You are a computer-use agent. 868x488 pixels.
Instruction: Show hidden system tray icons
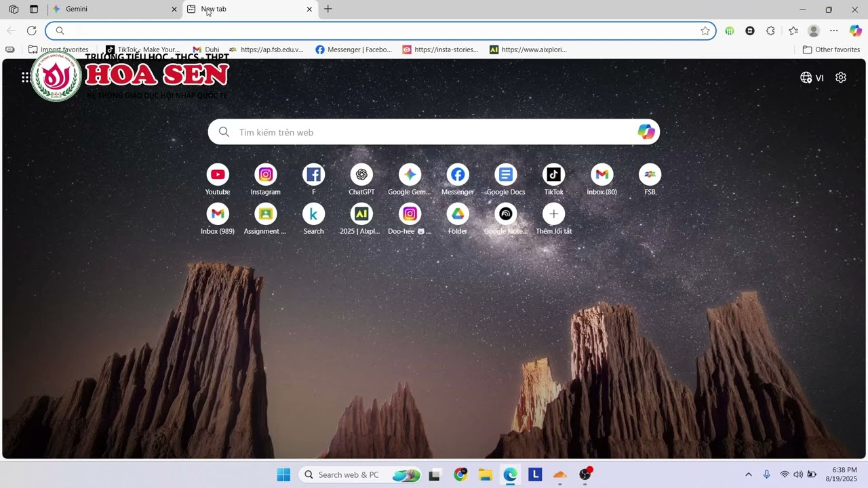coord(748,474)
